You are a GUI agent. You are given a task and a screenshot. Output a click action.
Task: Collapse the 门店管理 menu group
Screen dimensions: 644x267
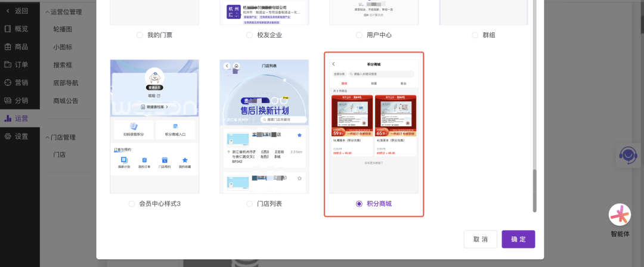click(x=60, y=137)
